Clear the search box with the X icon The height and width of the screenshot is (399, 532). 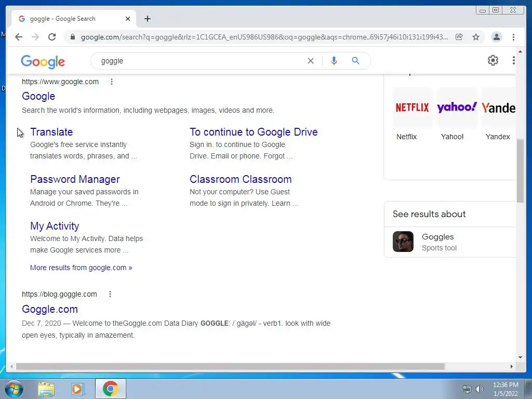point(311,61)
